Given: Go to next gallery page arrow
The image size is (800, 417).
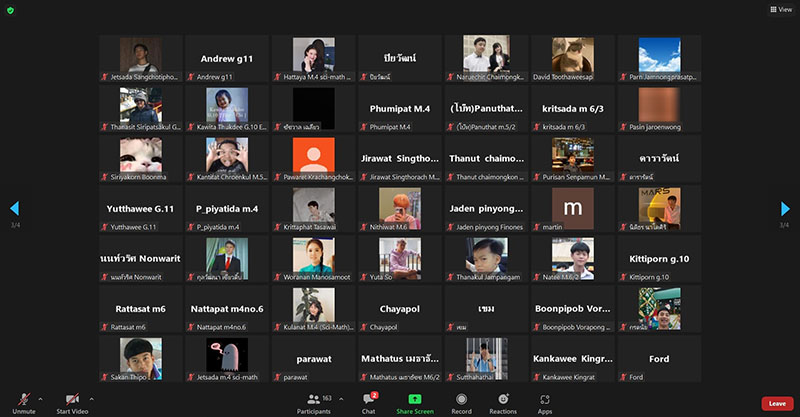Looking at the screenshot, I should click(x=786, y=208).
